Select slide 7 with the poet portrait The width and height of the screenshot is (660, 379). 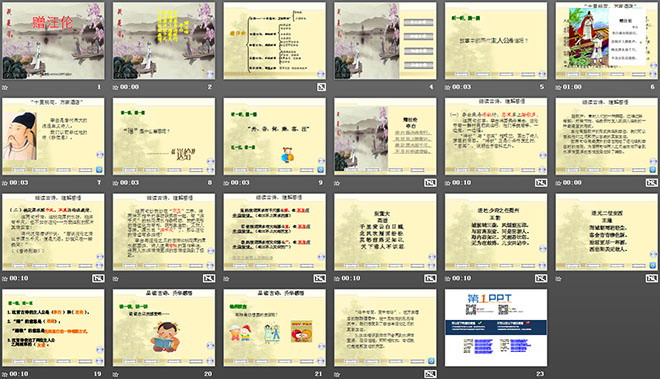[53, 136]
